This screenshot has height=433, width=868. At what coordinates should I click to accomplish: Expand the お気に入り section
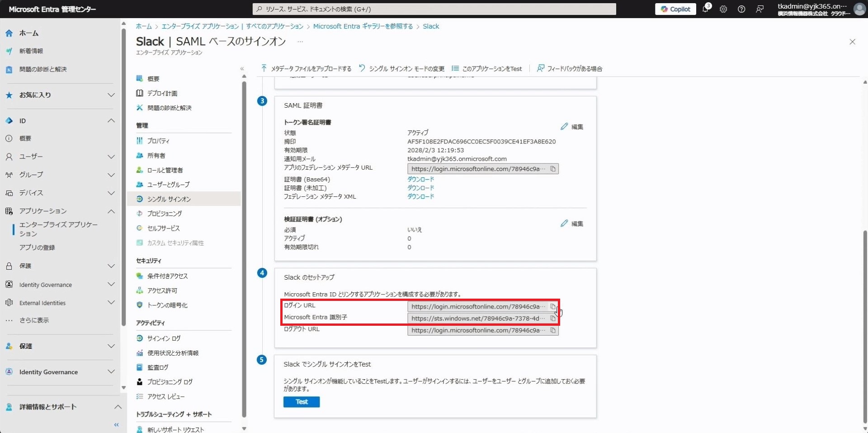click(x=111, y=95)
